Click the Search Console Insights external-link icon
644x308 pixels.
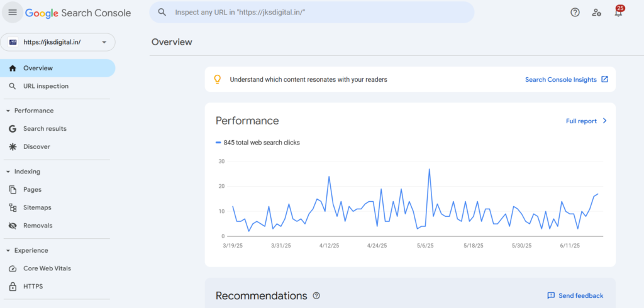pos(604,79)
